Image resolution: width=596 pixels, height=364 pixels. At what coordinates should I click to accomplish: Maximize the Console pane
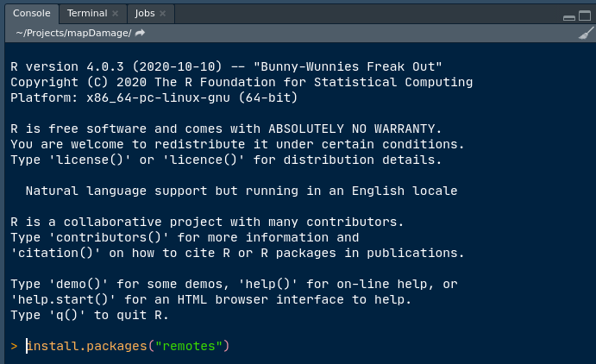[x=586, y=15]
